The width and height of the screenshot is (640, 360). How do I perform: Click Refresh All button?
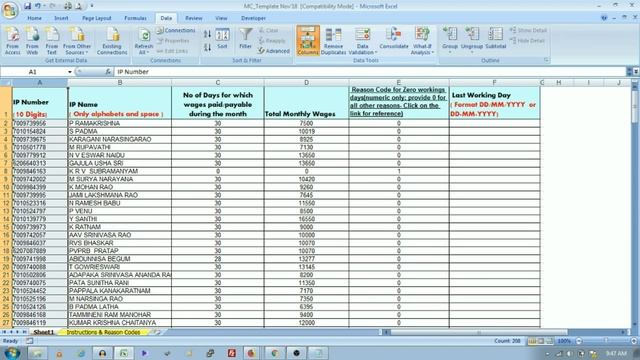[143, 41]
